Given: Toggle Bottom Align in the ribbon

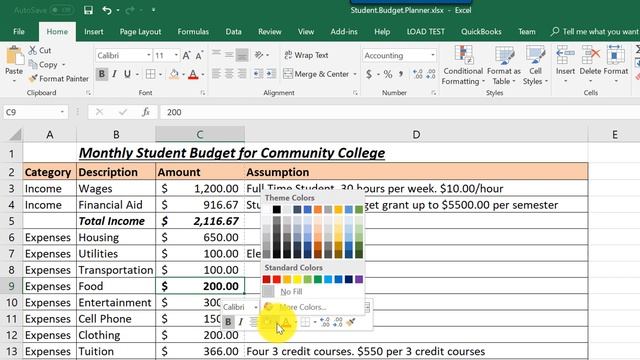Looking at the screenshot, I should click(x=242, y=55).
